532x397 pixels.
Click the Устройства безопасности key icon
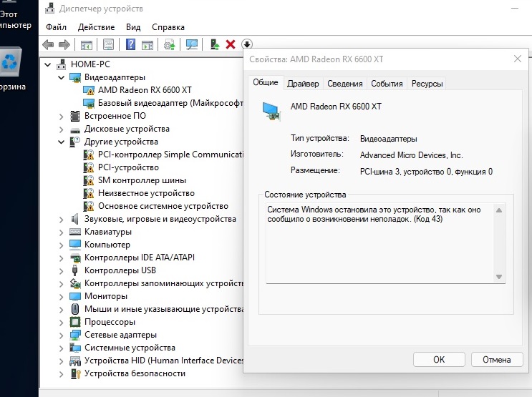coord(75,373)
